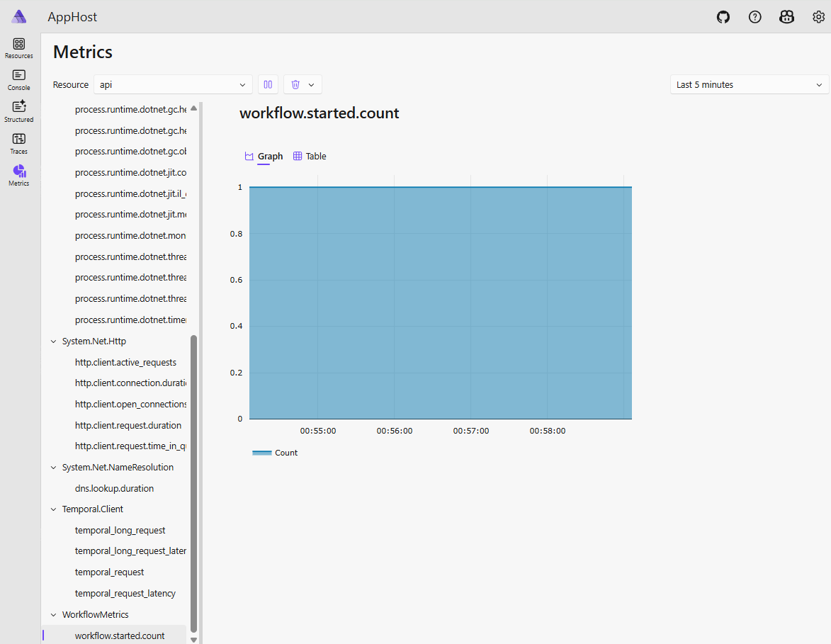Open Structured logs in sidebar
Image resolution: width=831 pixels, height=644 pixels.
click(19, 111)
